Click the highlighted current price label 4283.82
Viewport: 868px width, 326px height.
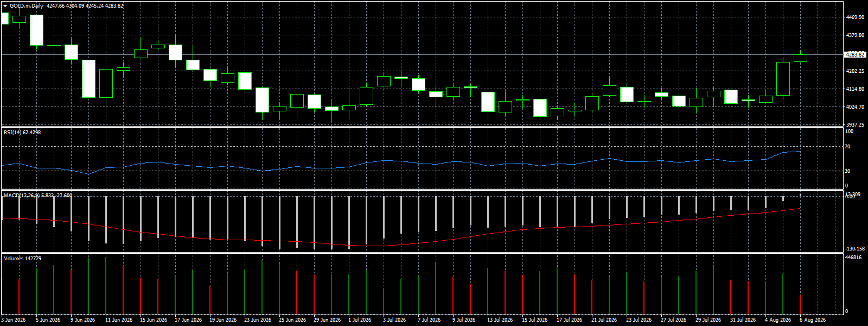click(855, 54)
